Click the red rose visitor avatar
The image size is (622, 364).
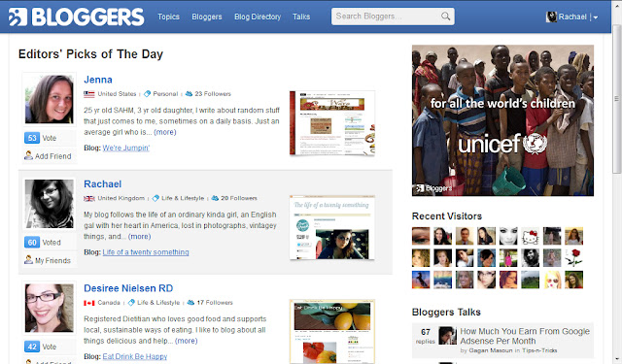573,258
